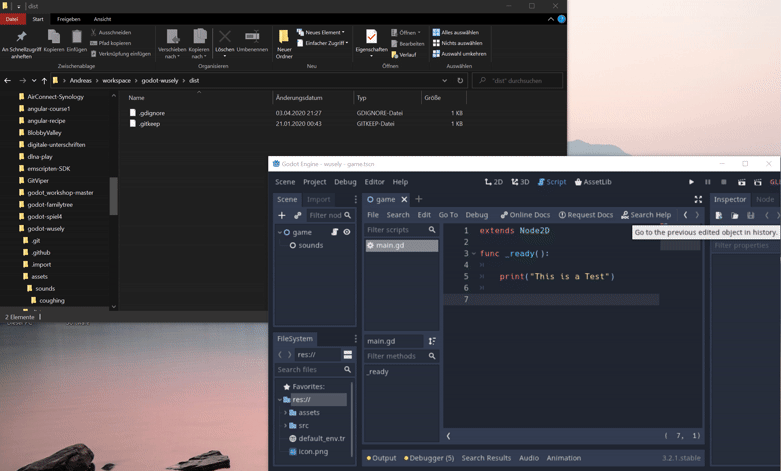Open the FileSystem dock options three-dot menu
This screenshot has width=781, height=471.
click(355, 339)
